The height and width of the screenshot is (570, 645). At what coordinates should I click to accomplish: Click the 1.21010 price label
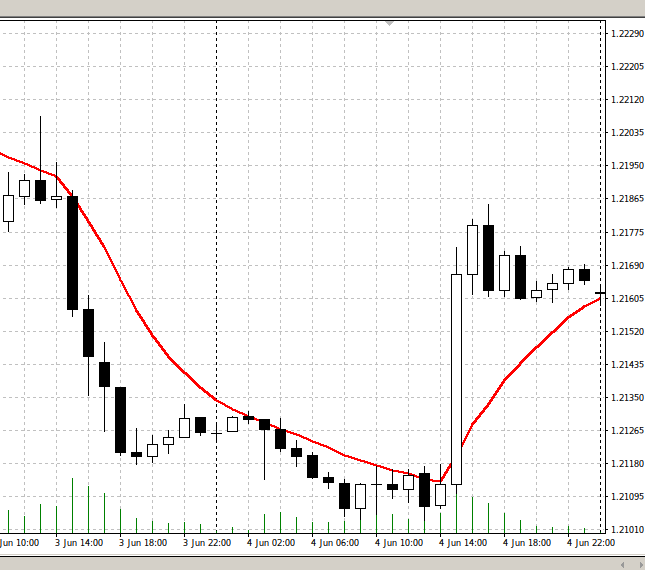(x=626, y=529)
